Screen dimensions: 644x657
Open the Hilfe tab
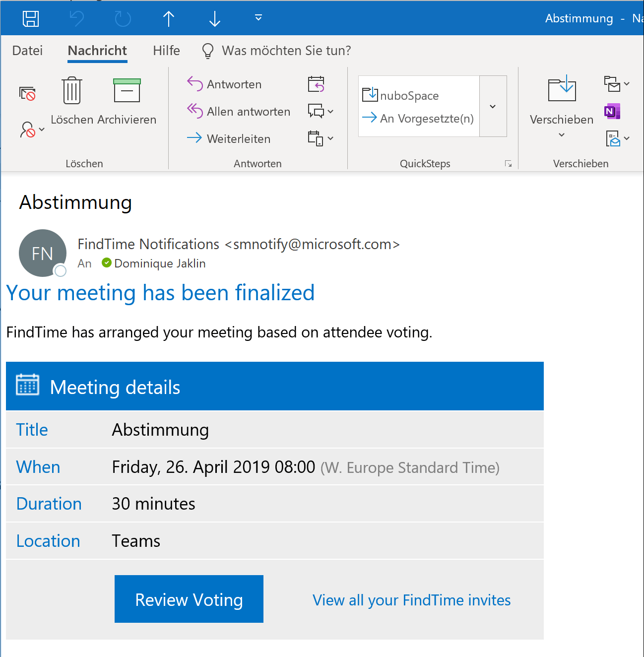[166, 51]
